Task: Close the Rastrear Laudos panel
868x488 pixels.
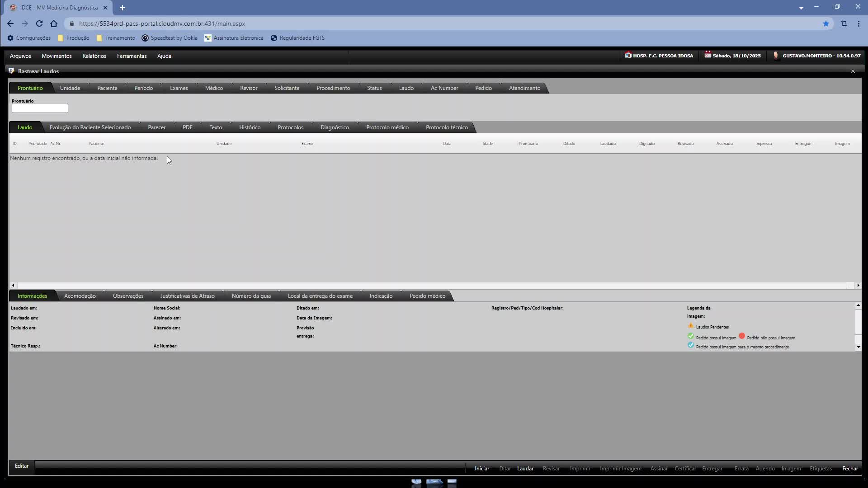Action: 853,71
